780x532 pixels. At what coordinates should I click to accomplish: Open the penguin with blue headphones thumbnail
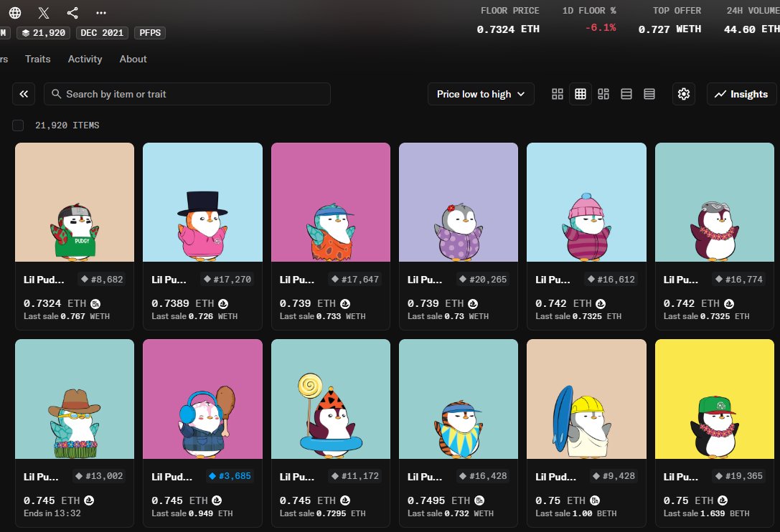202,399
